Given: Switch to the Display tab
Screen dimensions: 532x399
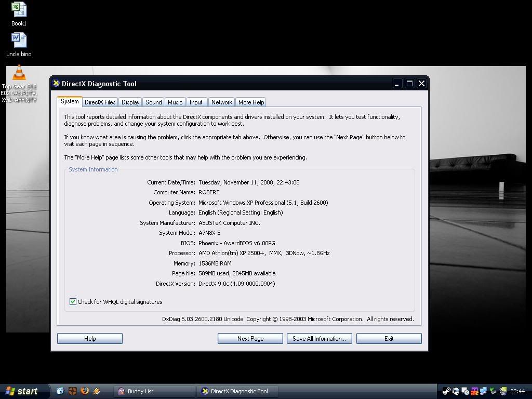Looking at the screenshot, I should (130, 102).
